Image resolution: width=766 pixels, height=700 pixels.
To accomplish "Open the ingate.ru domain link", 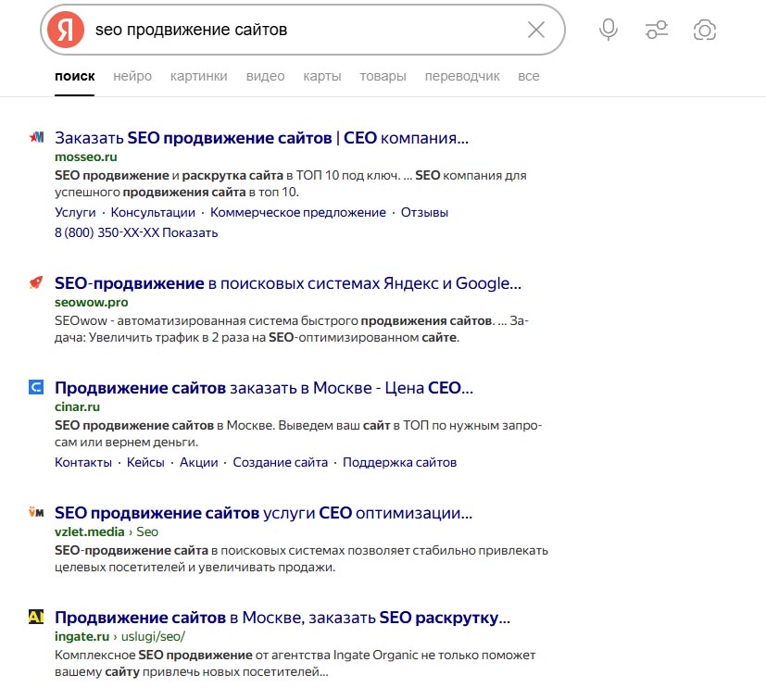I will 82,636.
